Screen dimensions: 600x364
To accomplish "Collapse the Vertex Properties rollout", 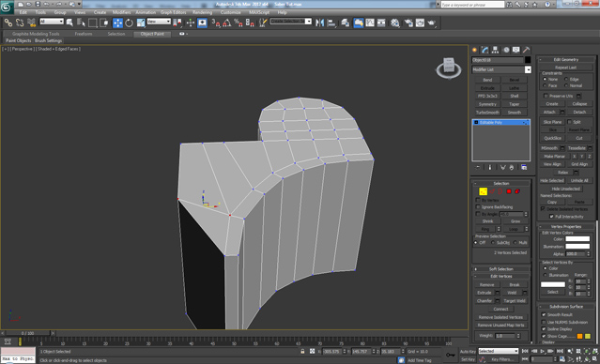I will 566,227.
